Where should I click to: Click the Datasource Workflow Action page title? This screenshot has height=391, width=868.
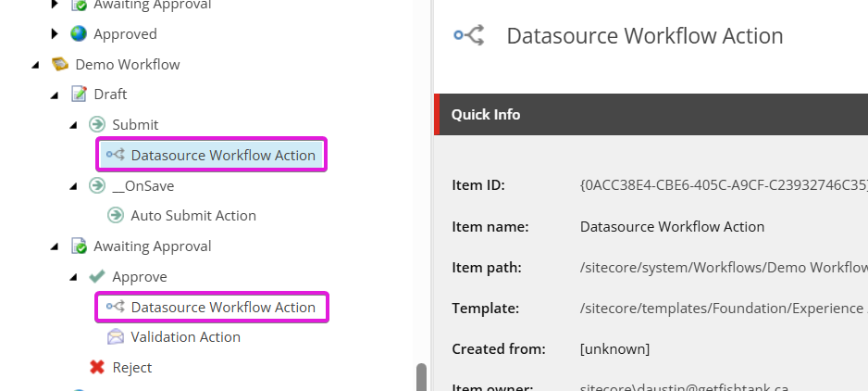(645, 35)
